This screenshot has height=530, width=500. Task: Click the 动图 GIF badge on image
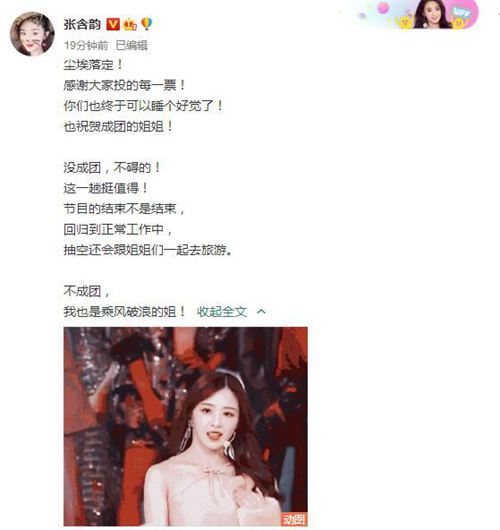(x=294, y=519)
